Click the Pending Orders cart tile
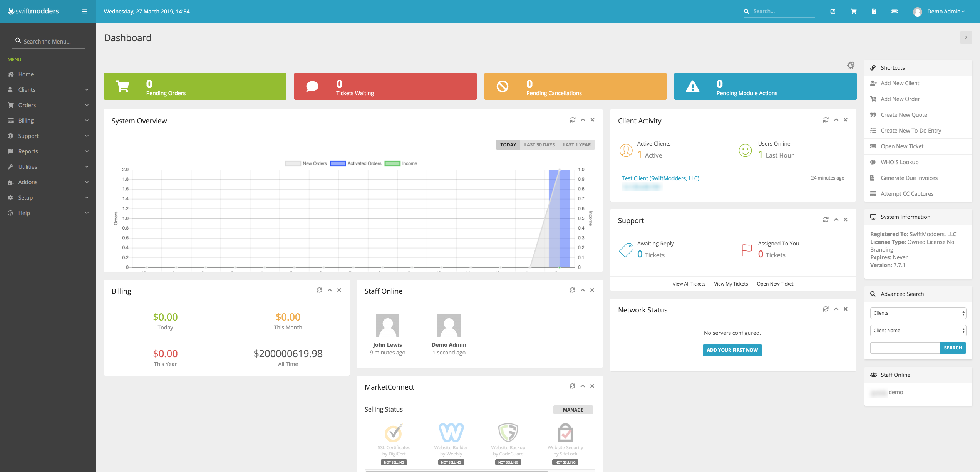The height and width of the screenshot is (472, 980). [x=195, y=86]
